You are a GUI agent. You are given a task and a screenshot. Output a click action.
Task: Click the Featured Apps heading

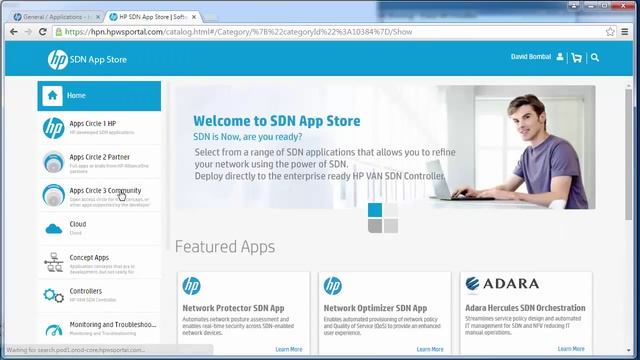[225, 247]
